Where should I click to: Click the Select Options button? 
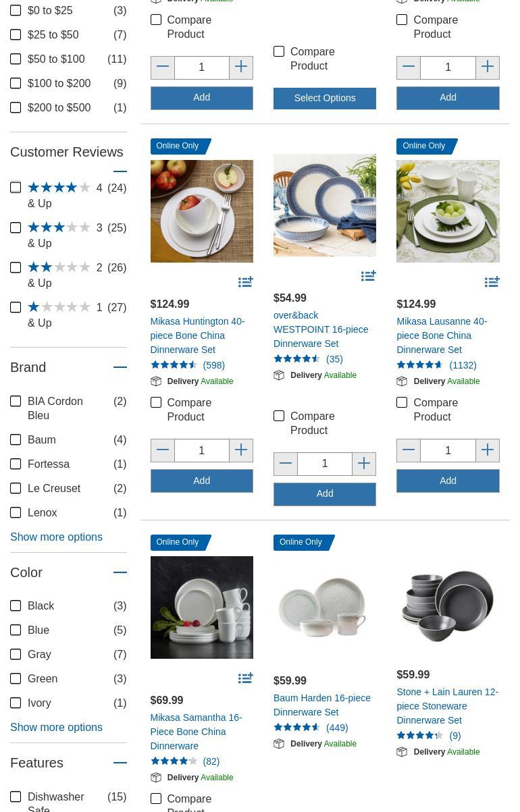325,98
